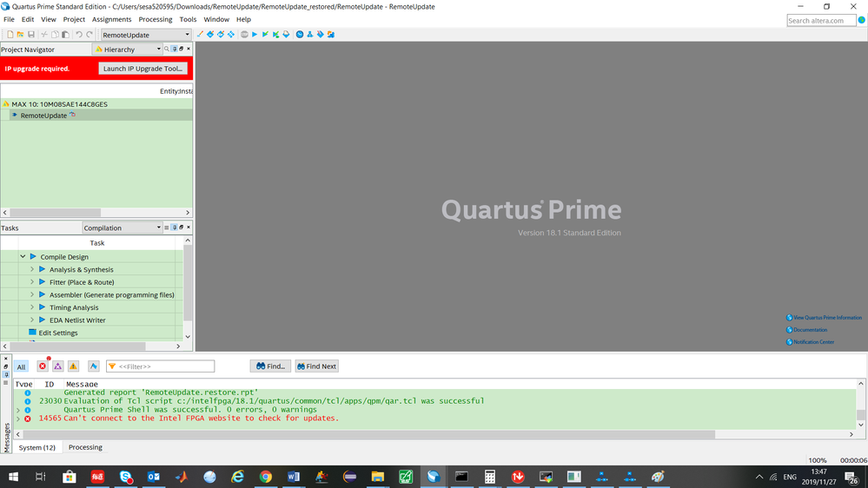Screen dimensions: 868x488
Task: Expand the EDA Netlist Writer task
Action: tap(32, 320)
